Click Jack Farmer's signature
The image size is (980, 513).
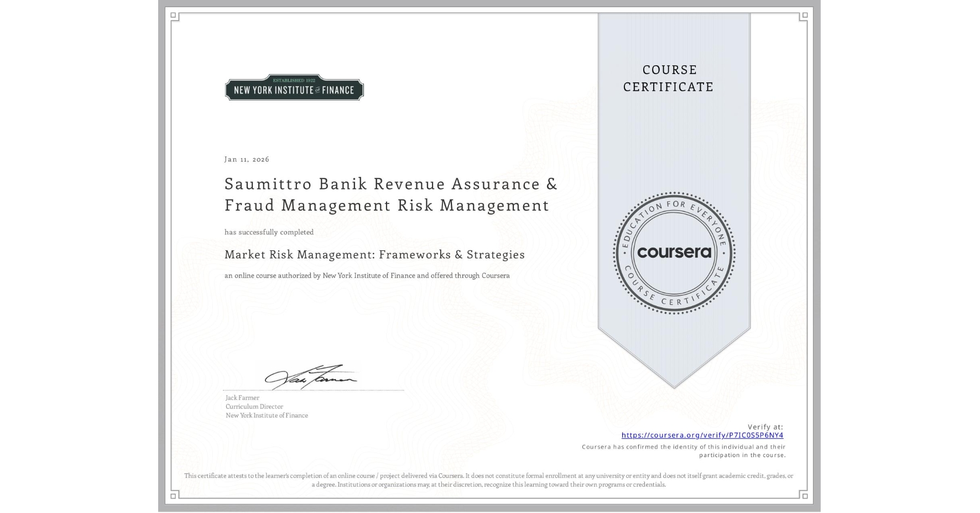coord(311,377)
